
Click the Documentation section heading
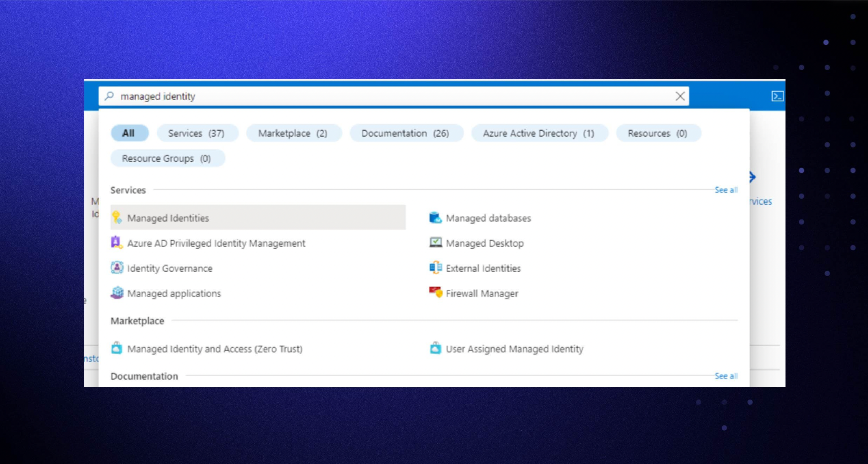point(144,376)
